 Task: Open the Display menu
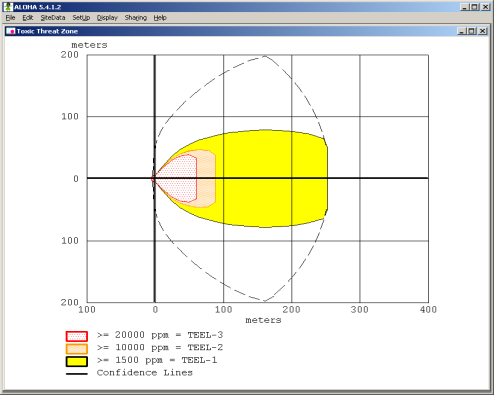(x=107, y=18)
